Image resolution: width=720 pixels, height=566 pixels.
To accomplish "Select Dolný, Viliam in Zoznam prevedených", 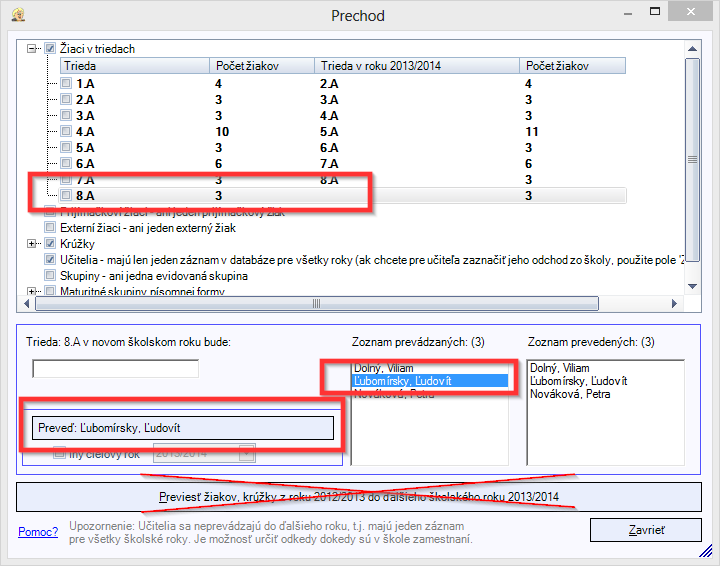I will tap(559, 368).
